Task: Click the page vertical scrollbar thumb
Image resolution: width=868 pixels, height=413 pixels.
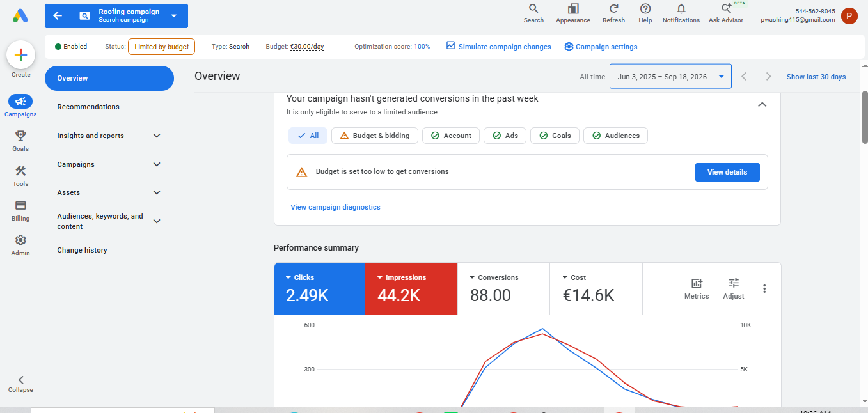Action: (865, 117)
